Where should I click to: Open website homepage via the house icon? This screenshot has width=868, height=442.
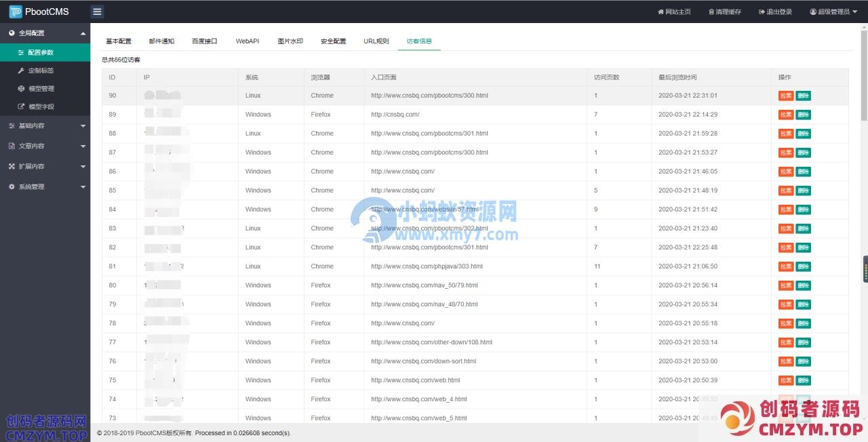tap(661, 12)
